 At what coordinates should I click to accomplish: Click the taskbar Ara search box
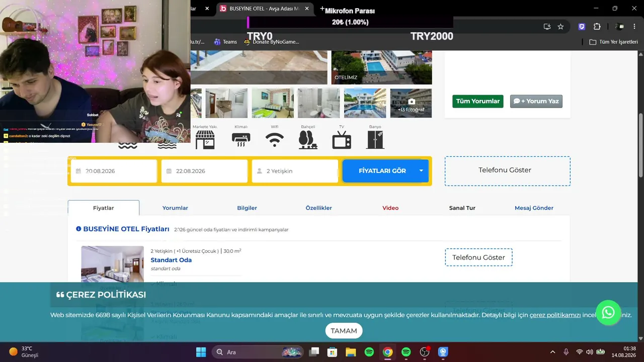[x=257, y=352]
